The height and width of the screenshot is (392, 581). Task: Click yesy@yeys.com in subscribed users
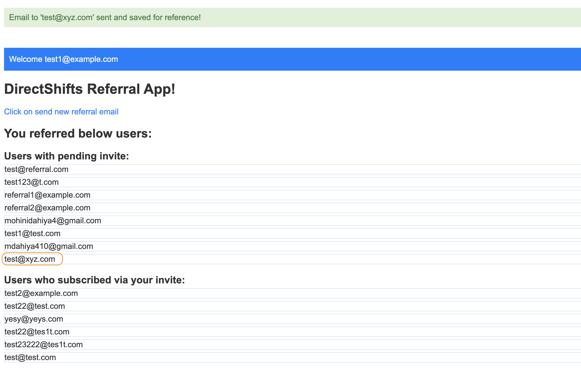[34, 319]
